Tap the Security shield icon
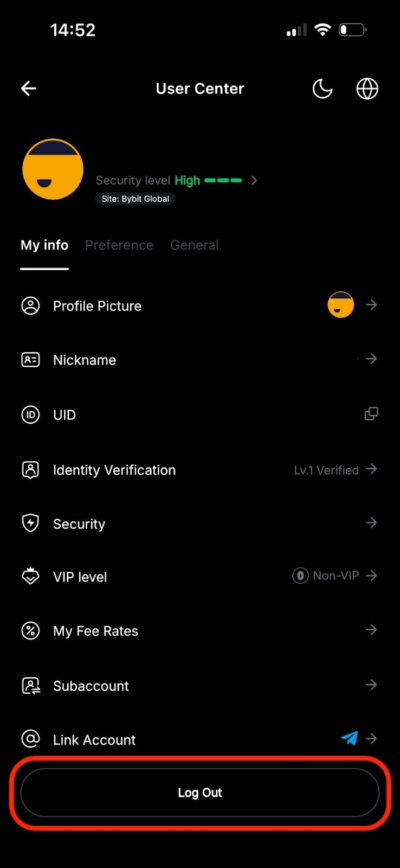Image resolution: width=400 pixels, height=868 pixels. pyautogui.click(x=30, y=523)
